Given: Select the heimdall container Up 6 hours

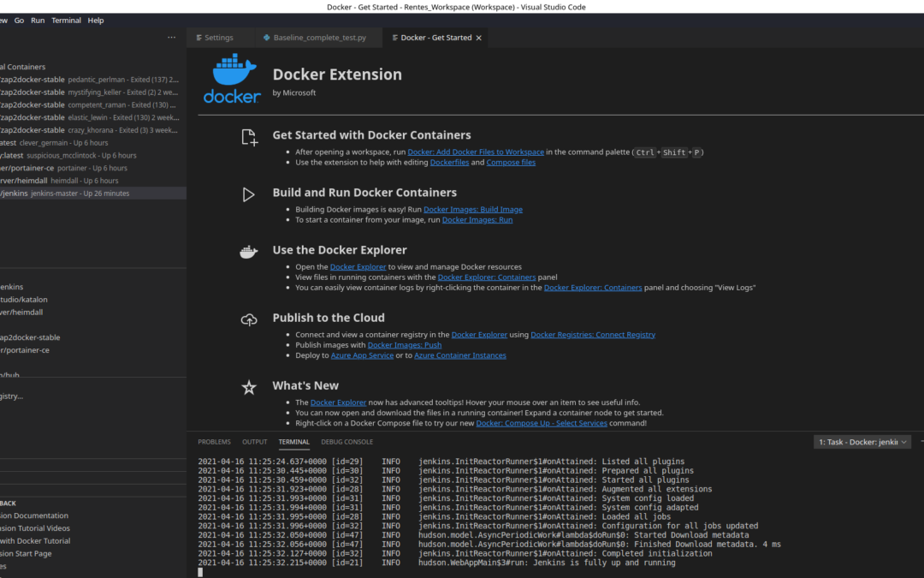Looking at the screenshot, I should (x=93, y=181).
